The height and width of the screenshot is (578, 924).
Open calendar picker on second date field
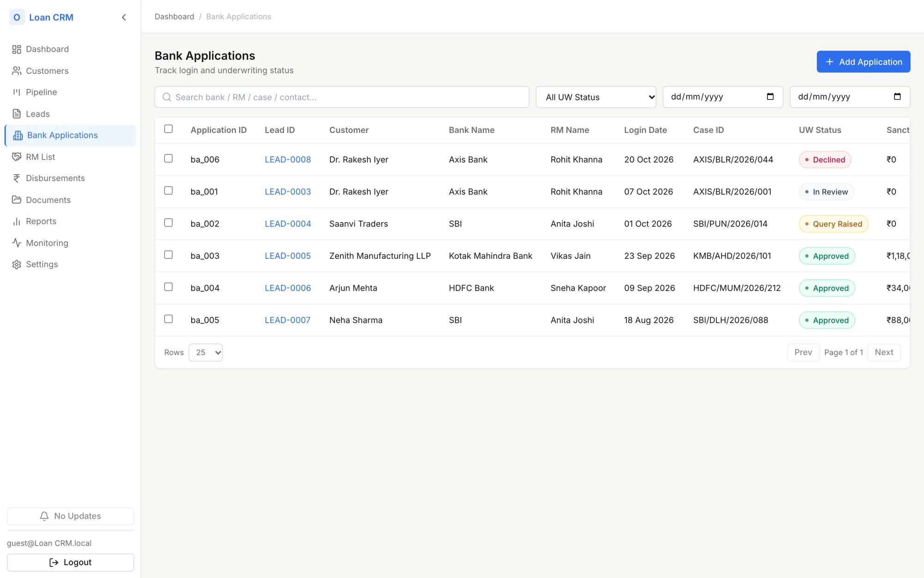click(897, 97)
